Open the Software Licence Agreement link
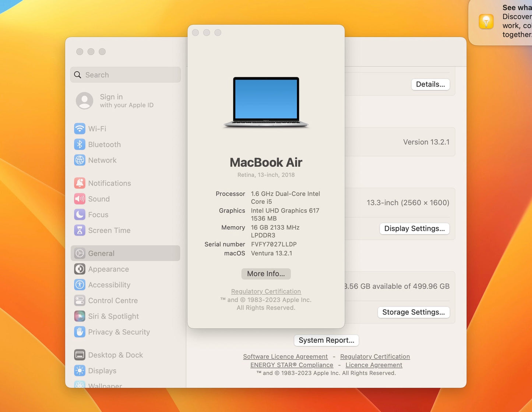Image resolution: width=532 pixels, height=412 pixels. [285, 356]
